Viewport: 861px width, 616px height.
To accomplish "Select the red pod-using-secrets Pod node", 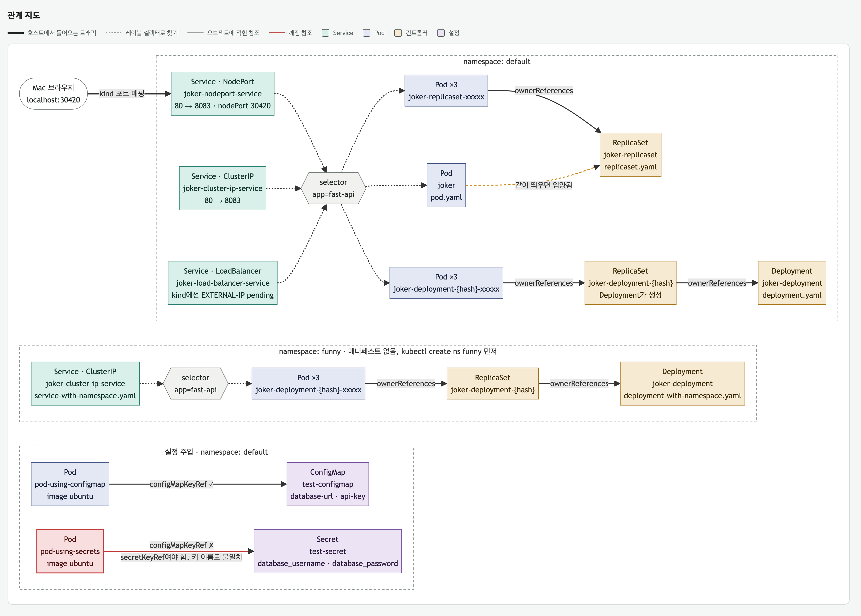I will 70,551.
